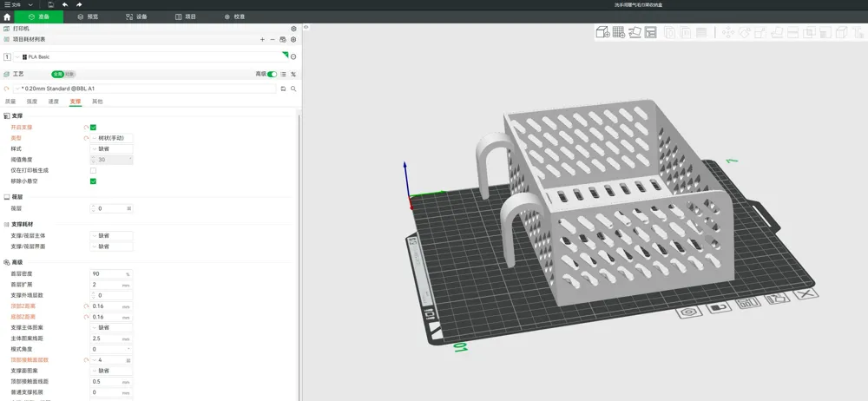The image size is (868, 401).
Task: Reset 开启支撑 with its revert arrow
Action: (86, 128)
